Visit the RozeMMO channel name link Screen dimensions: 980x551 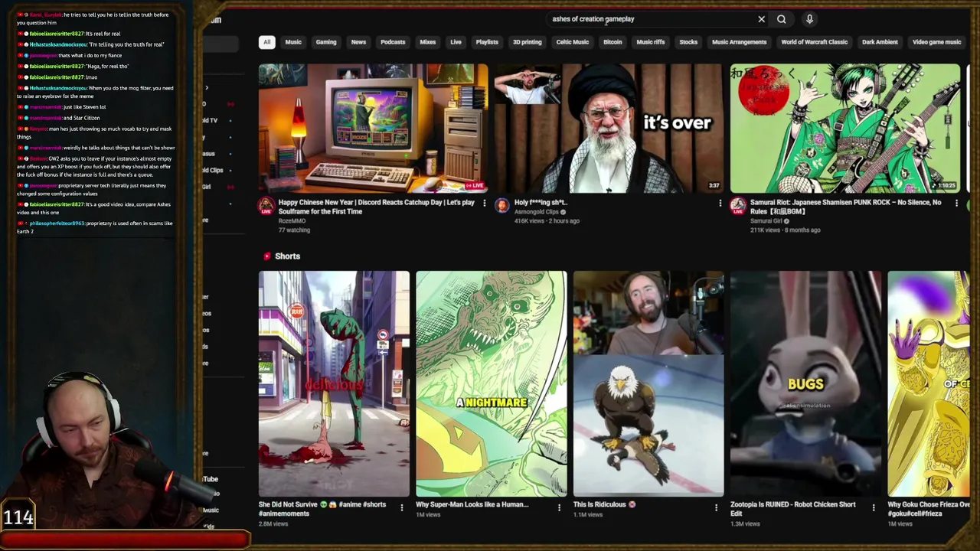coord(292,221)
